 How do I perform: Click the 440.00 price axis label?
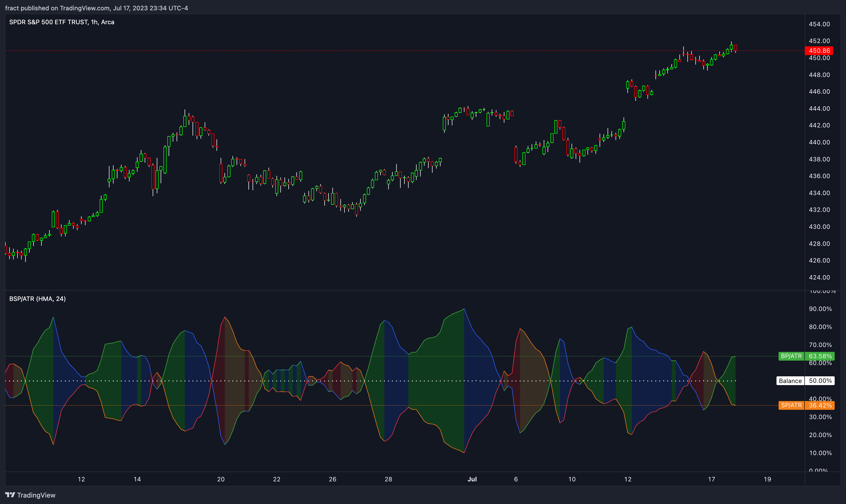click(819, 142)
